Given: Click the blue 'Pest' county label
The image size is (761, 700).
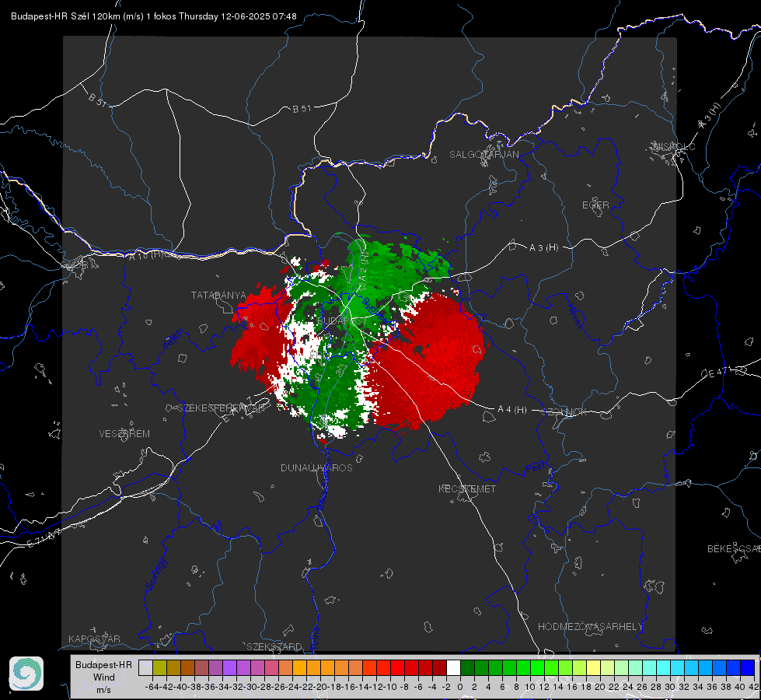Looking at the screenshot, I should [x=536, y=468].
